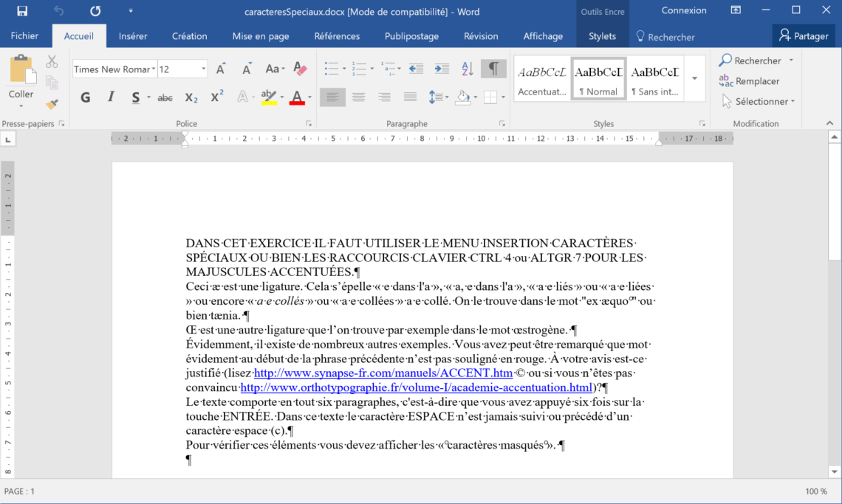Image resolution: width=842 pixels, height=504 pixels.
Task: Increase font size with the larger A icon
Action: point(221,69)
